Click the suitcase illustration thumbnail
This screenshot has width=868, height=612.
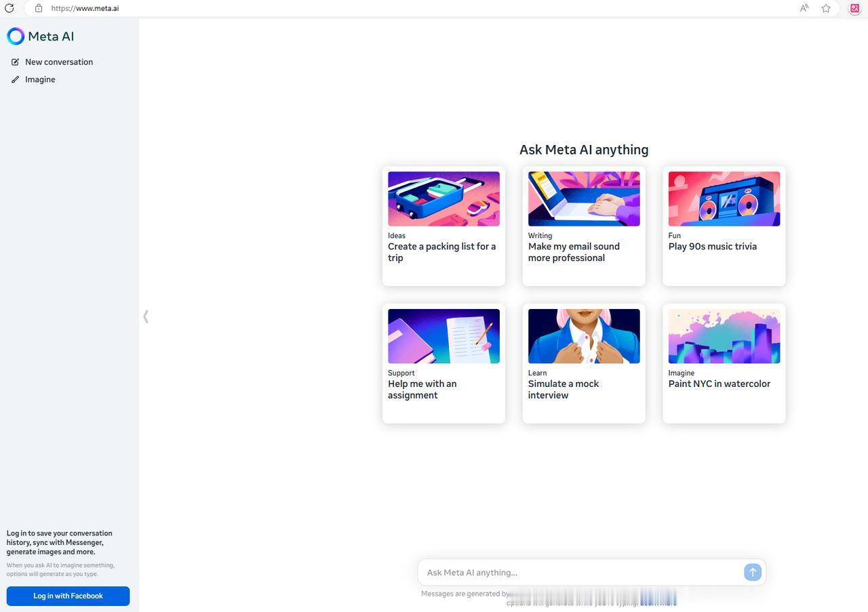coord(443,199)
